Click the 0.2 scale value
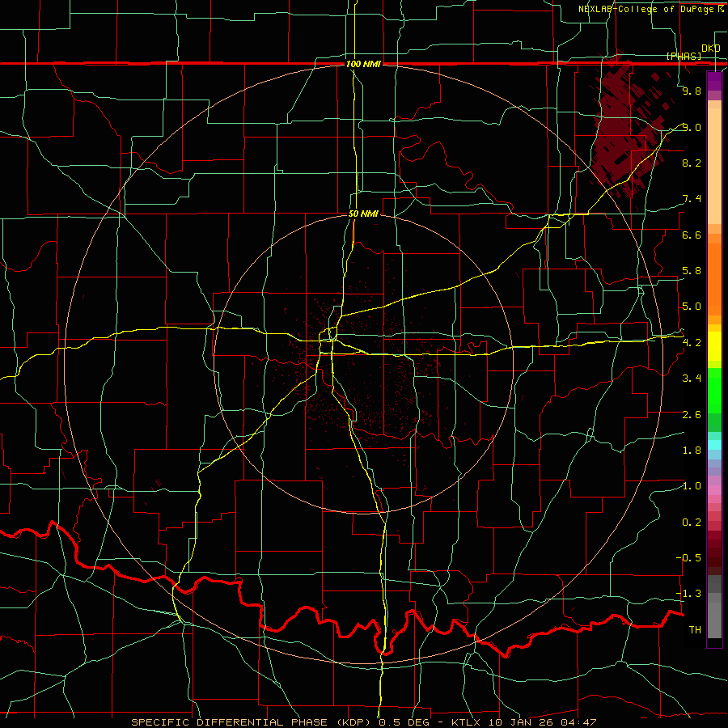The width and height of the screenshot is (728, 728). (692, 523)
